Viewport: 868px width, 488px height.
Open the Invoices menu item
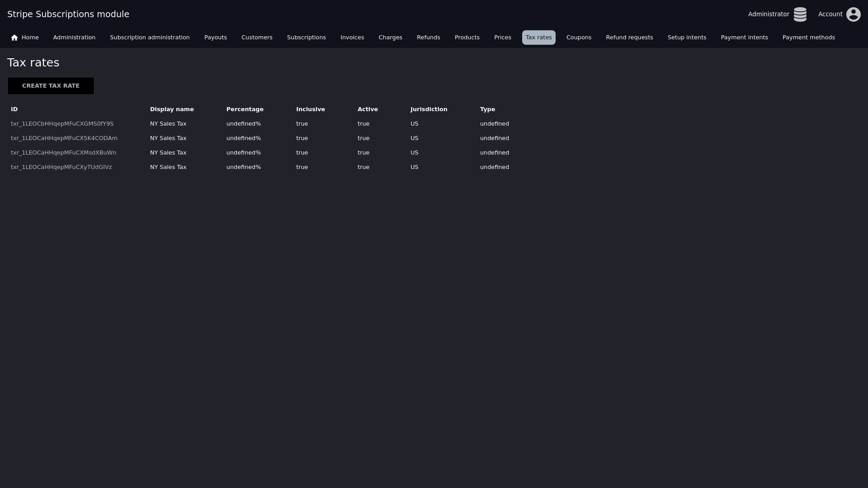tap(352, 38)
